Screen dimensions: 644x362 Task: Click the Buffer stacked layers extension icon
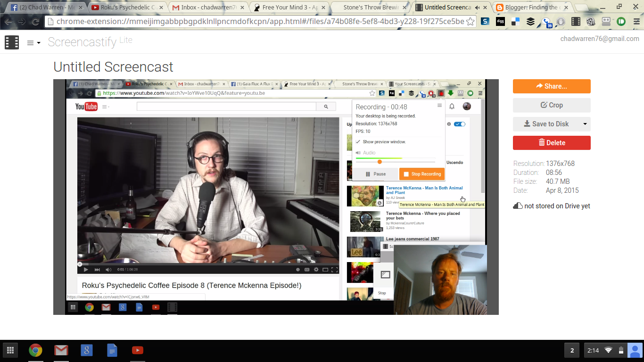pyautogui.click(x=530, y=22)
